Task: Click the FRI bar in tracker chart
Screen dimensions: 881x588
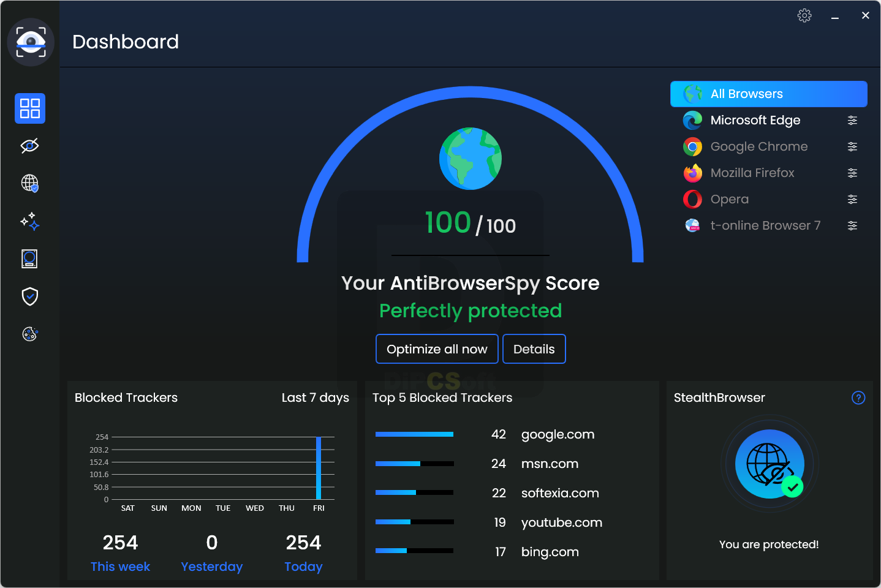Action: point(319,468)
